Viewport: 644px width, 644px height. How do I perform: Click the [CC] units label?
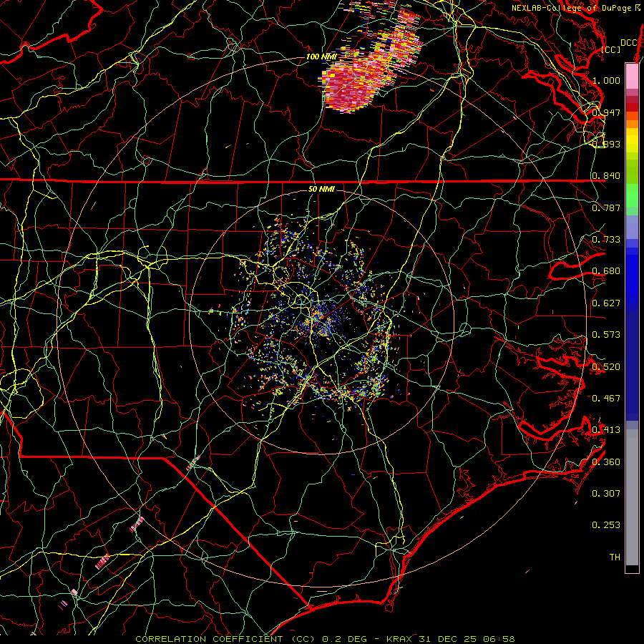(x=611, y=49)
